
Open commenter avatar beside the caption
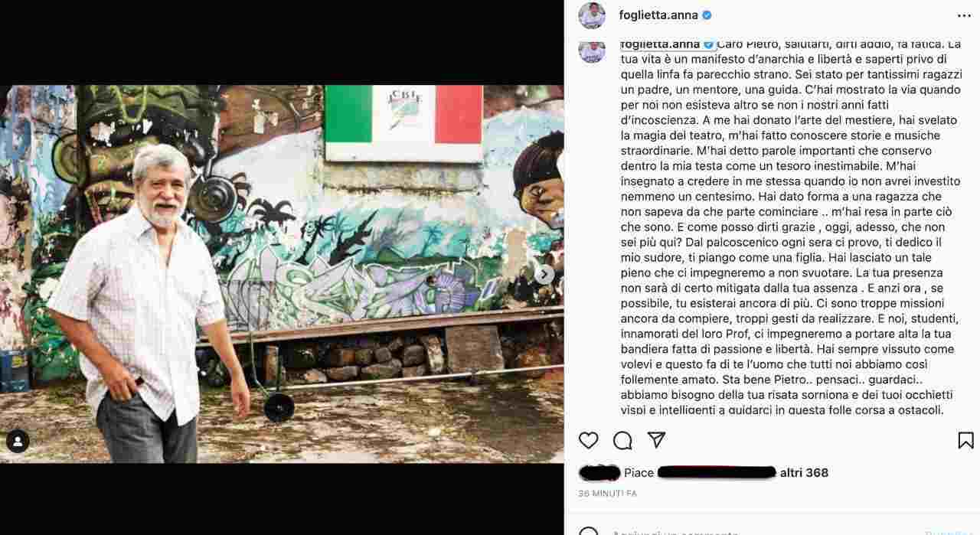(x=591, y=50)
